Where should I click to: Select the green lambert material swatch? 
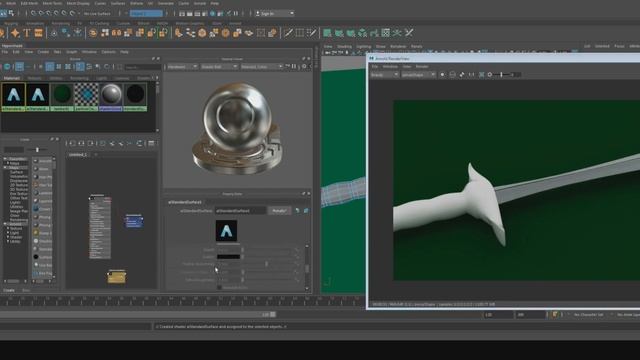tap(62, 97)
